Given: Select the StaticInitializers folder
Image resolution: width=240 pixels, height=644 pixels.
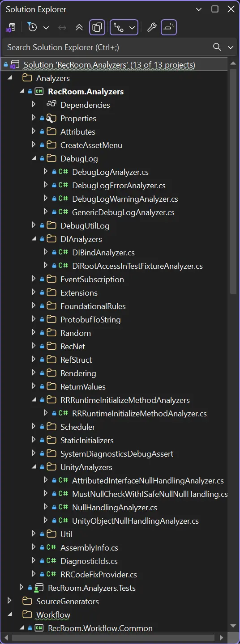Looking at the screenshot, I should tap(87, 441).
